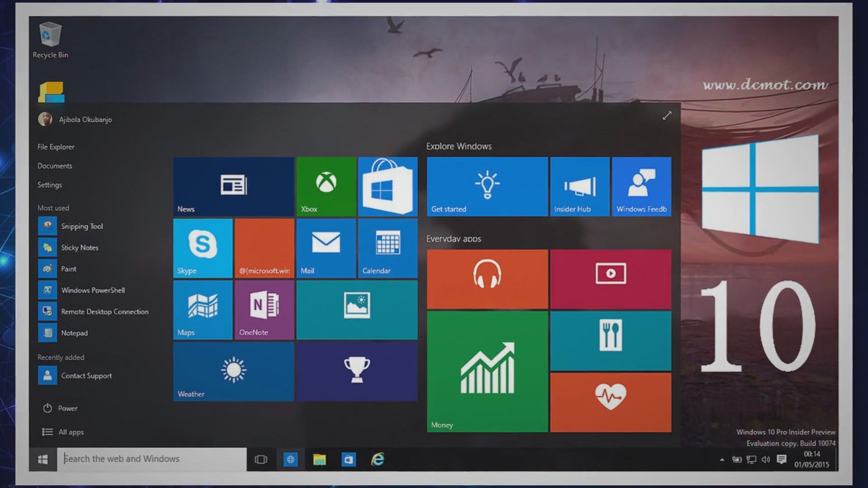Launch the Skype tile
868x488 pixels.
click(203, 248)
